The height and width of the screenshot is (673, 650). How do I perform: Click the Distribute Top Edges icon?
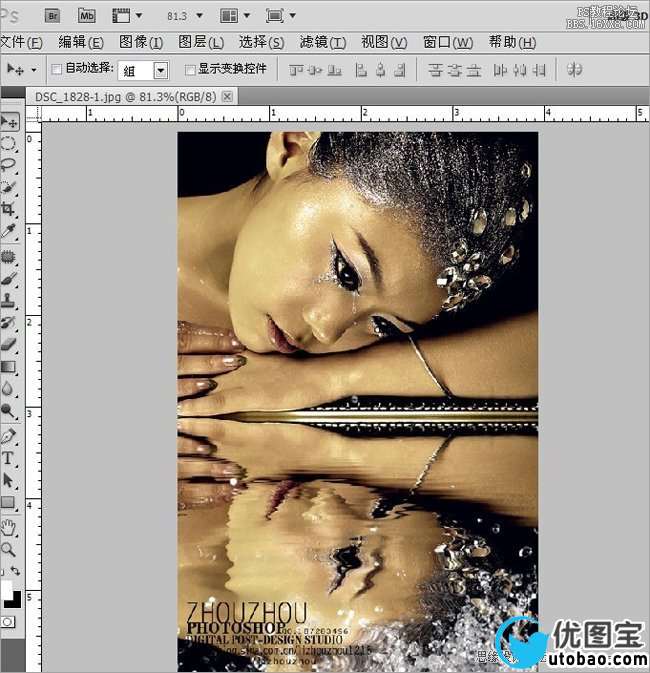click(x=435, y=70)
